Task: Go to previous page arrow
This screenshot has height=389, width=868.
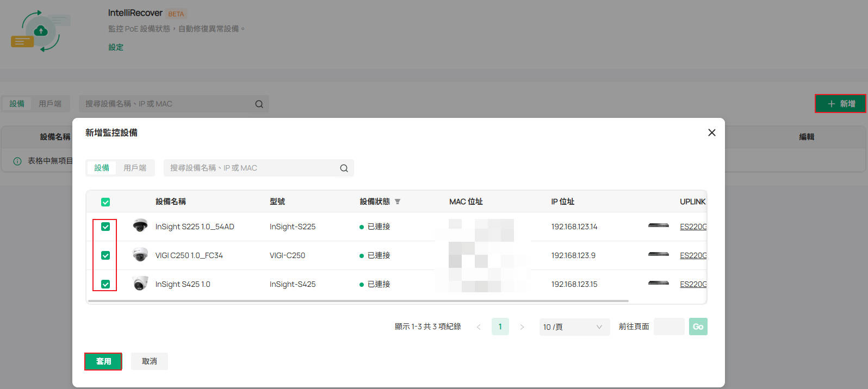Action: (479, 327)
